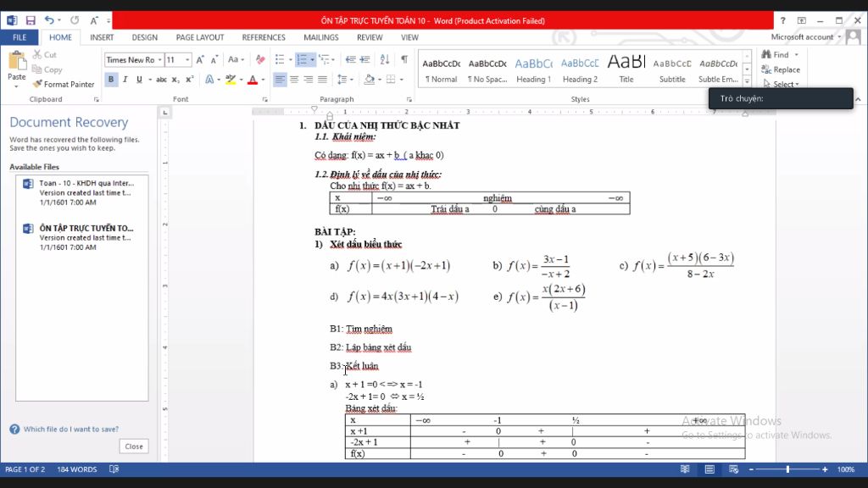Screen dimensions: 868x488
Task: Apply the Heading 1 style
Action: tap(534, 69)
